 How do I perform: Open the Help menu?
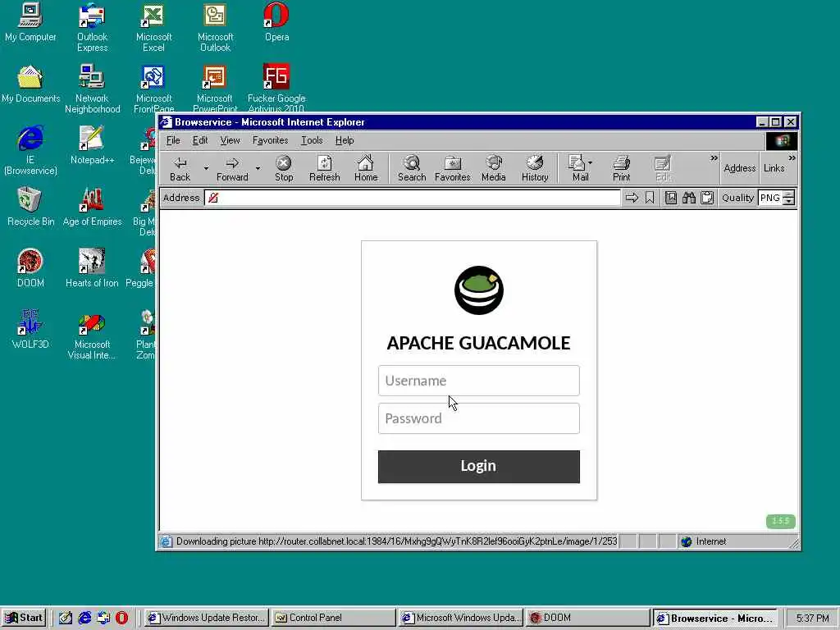pyautogui.click(x=345, y=140)
